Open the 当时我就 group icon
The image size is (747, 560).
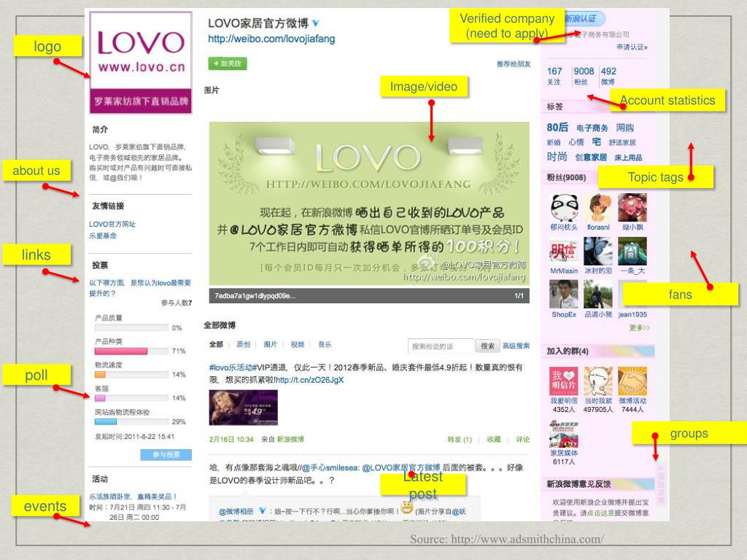point(598,381)
